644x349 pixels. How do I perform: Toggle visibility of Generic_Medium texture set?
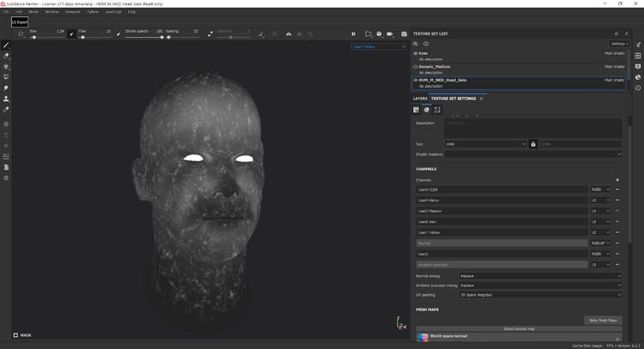point(416,66)
